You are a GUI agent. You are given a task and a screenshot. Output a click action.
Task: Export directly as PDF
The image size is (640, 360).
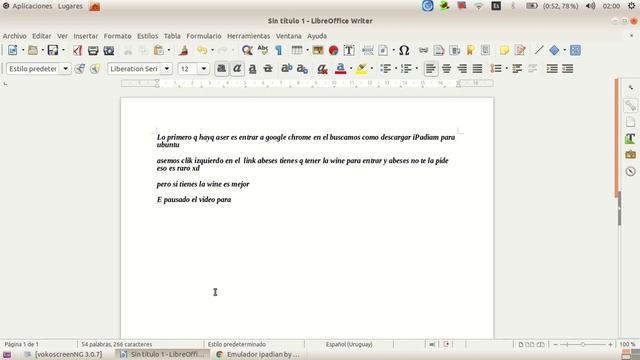point(78,50)
